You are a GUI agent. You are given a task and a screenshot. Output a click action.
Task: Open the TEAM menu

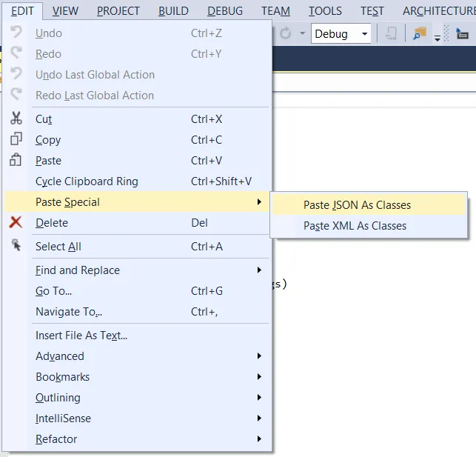click(x=275, y=11)
